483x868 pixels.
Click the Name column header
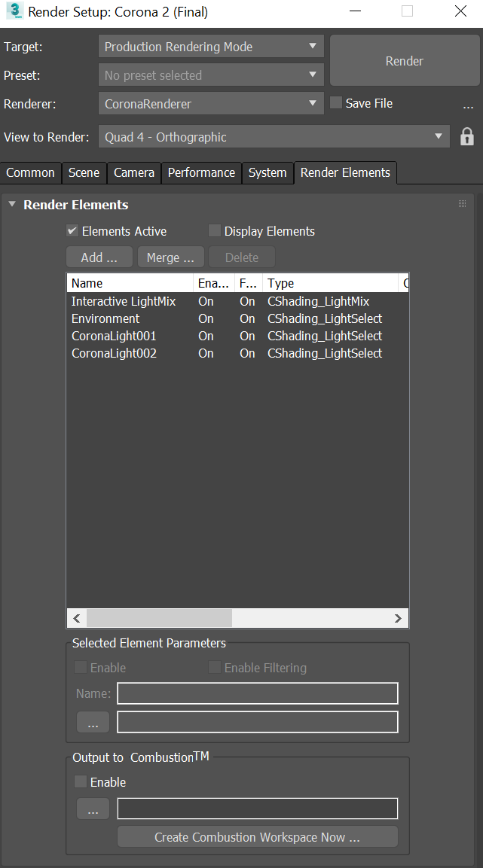pos(130,283)
